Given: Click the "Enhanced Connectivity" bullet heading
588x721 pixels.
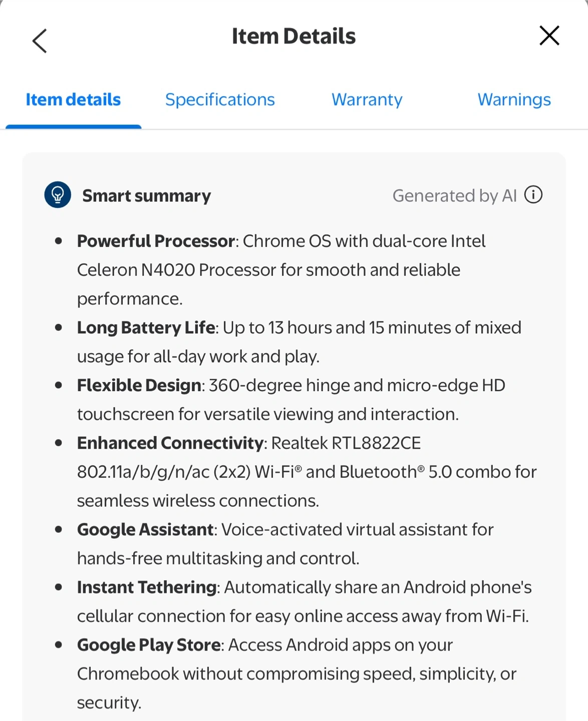Looking at the screenshot, I should click(x=170, y=443).
